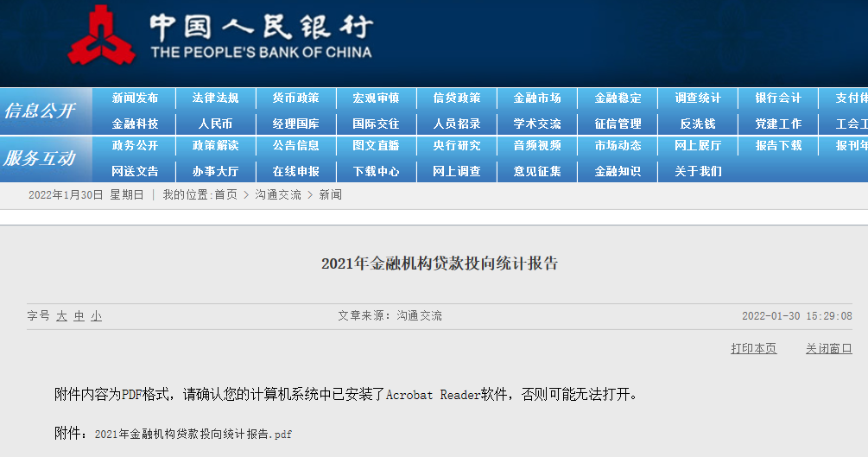Set font size to small (小)
This screenshot has width=868, height=457.
tap(96, 316)
